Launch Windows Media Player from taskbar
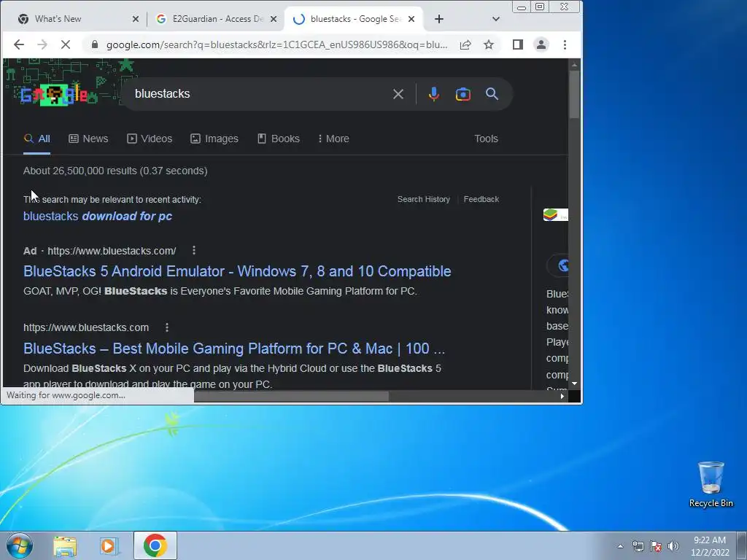Image resolution: width=747 pixels, height=560 pixels. 109,545
